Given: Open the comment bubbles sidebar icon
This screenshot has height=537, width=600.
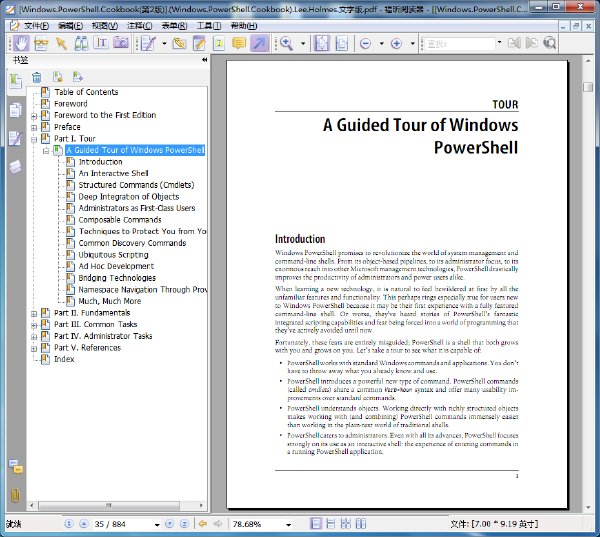Looking at the screenshot, I should (16, 467).
